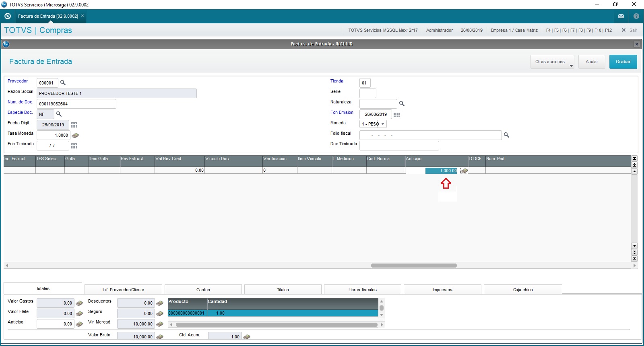Image resolution: width=644 pixels, height=346 pixels.
Task: Open the mail envelope icon in header
Action: (621, 16)
